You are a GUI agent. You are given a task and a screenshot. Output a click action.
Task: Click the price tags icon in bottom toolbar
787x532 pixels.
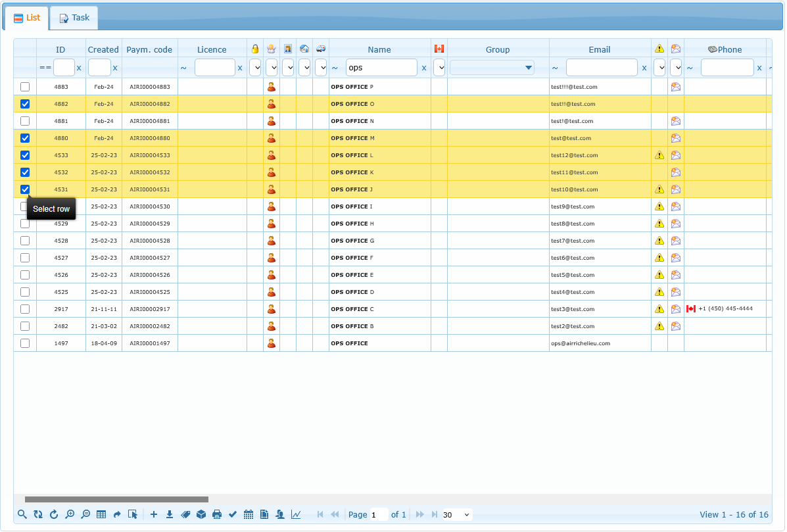pos(185,515)
